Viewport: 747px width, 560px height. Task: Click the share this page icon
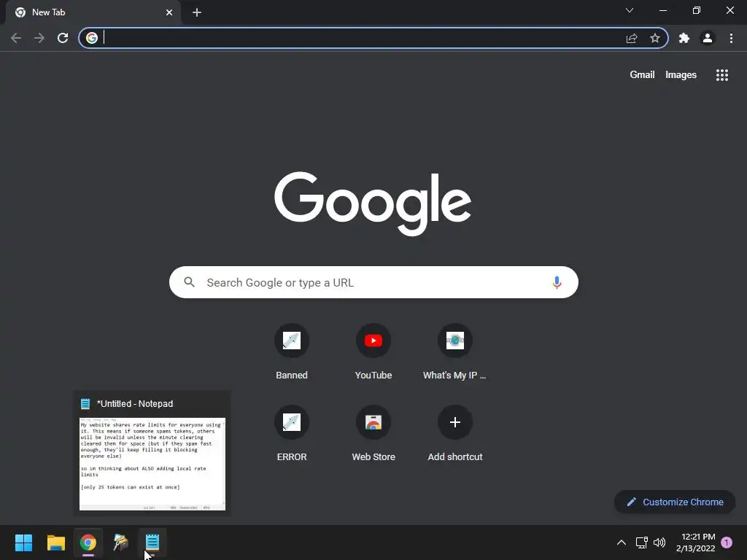click(x=632, y=38)
